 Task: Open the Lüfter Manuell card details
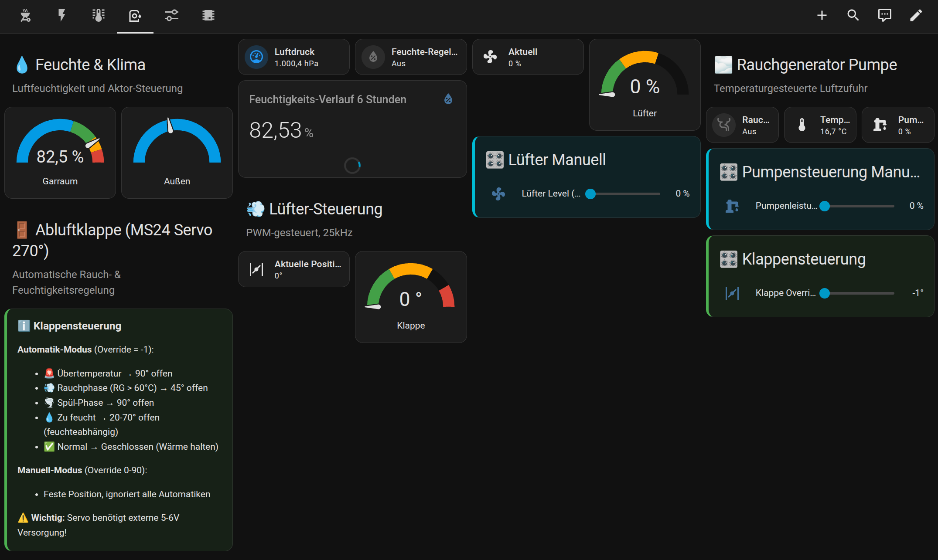coord(557,160)
